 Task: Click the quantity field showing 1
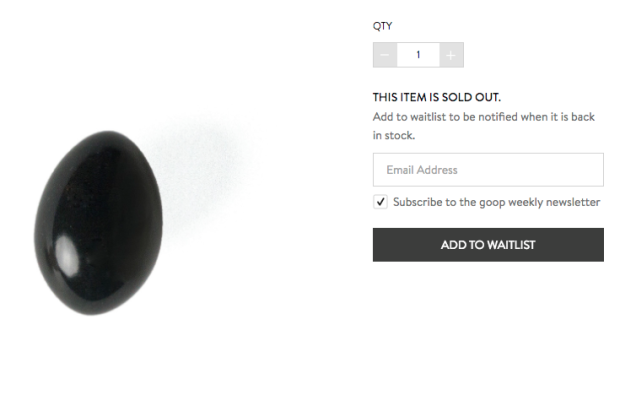418,55
